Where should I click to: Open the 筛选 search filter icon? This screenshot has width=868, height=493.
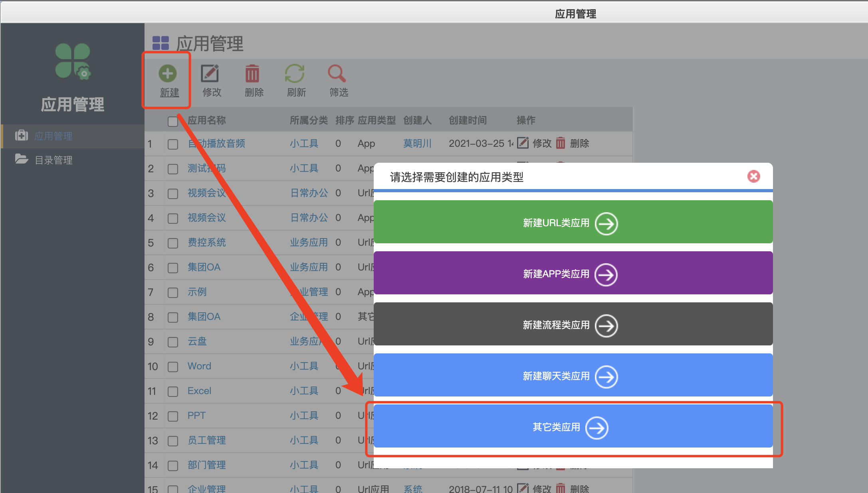point(337,74)
